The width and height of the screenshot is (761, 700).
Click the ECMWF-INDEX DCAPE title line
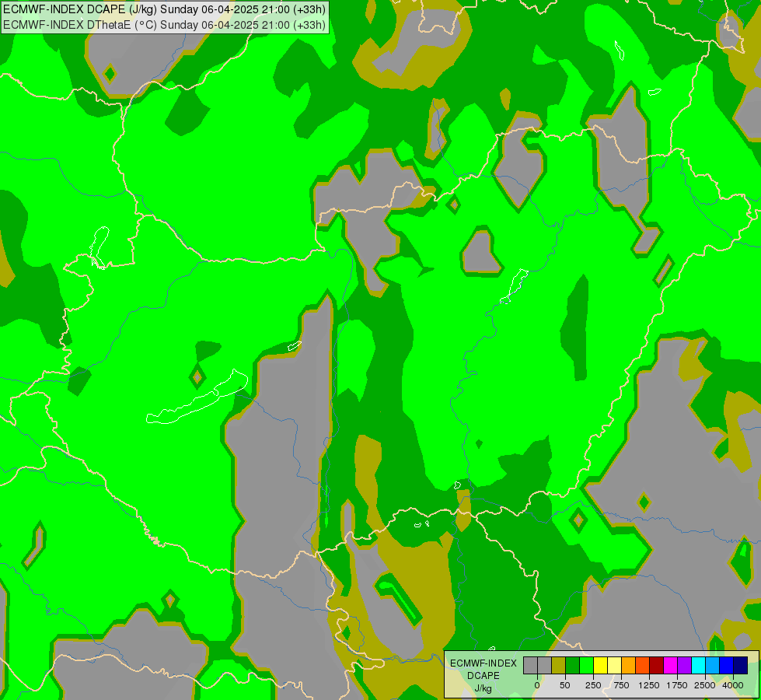click(164, 9)
